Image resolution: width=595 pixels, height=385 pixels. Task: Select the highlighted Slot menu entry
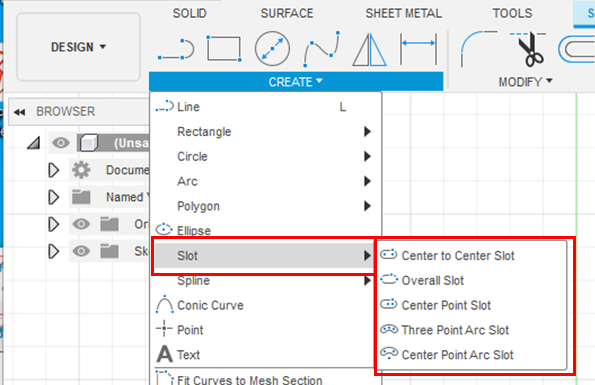tap(264, 256)
